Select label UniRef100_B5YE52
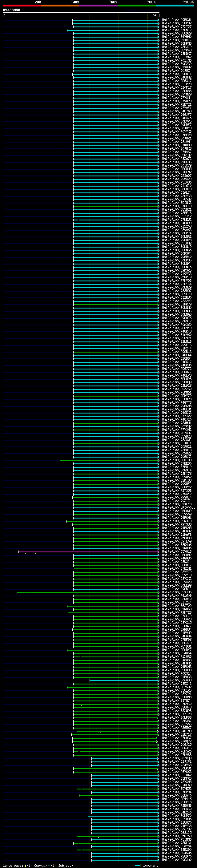 click(x=177, y=789)
